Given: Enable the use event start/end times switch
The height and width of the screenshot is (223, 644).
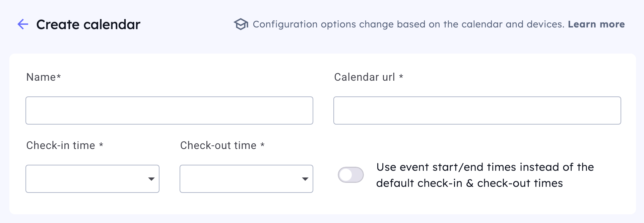Looking at the screenshot, I should (x=350, y=175).
